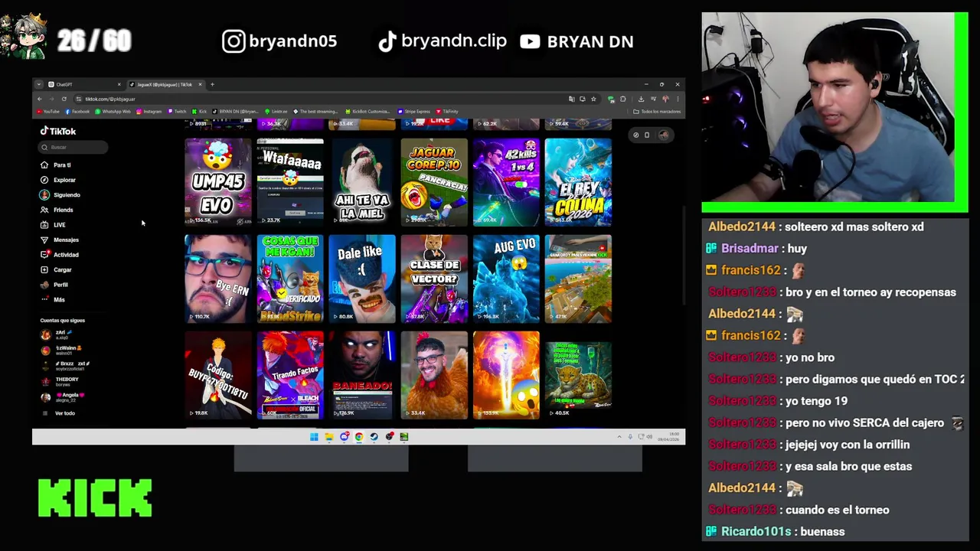This screenshot has height=551, width=980.
Task: Open the Código BUYR7U0TIGTU video
Action: coord(217,375)
